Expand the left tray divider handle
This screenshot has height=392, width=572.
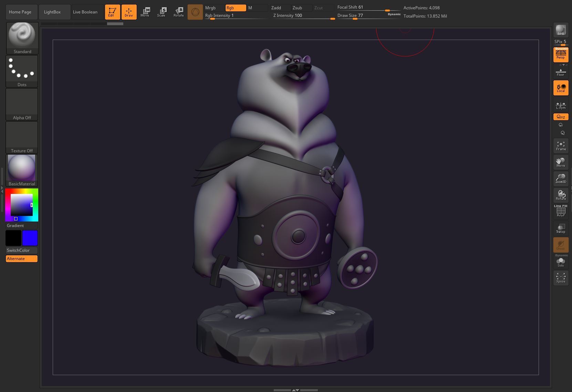point(2,189)
